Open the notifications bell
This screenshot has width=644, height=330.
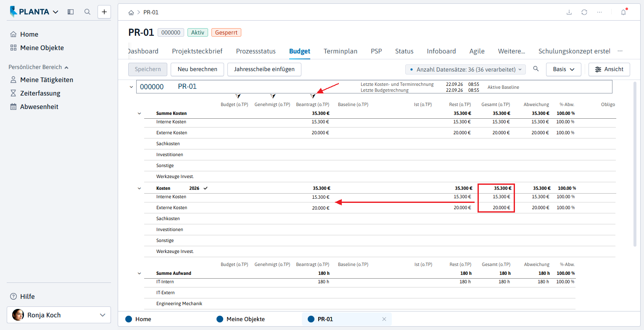tap(623, 12)
